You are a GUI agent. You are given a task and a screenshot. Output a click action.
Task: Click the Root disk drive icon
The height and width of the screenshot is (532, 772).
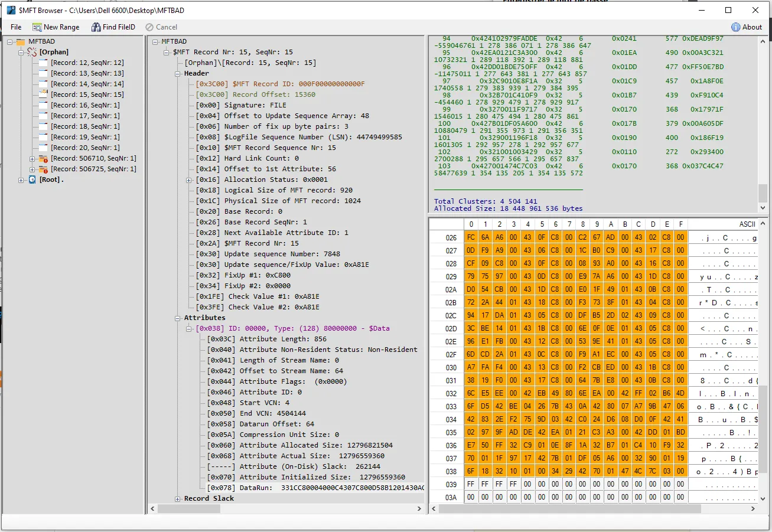[x=32, y=179]
